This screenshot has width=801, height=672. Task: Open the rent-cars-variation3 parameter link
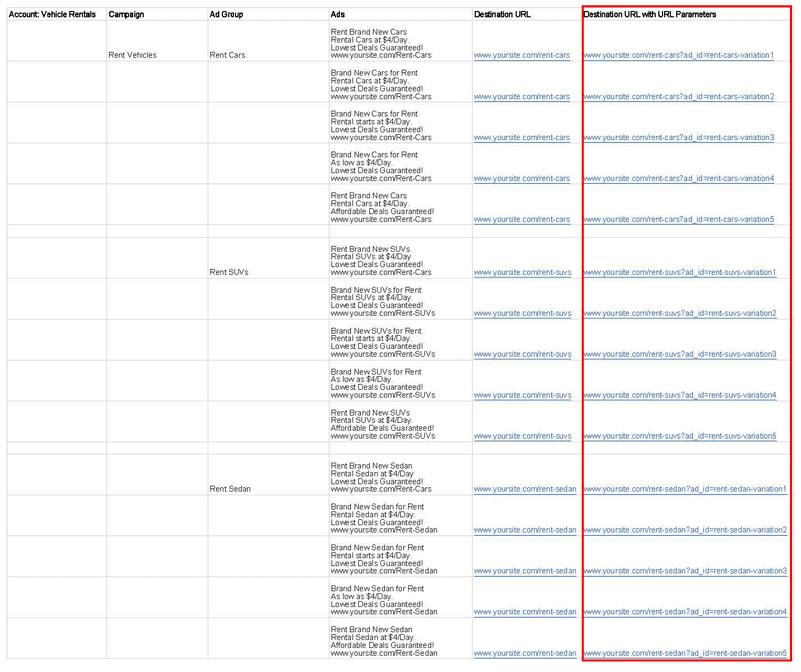pos(679,137)
